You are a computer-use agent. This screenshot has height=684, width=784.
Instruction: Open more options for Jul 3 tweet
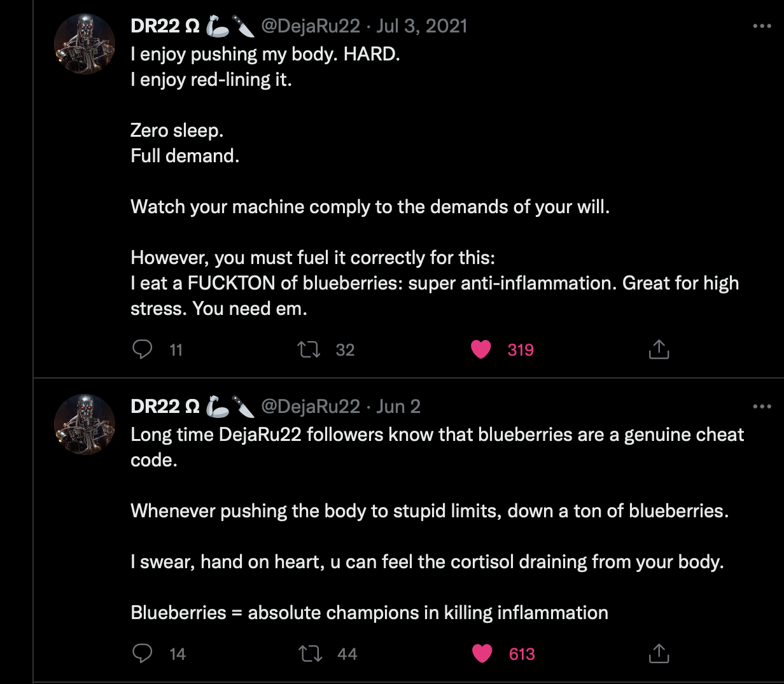(x=762, y=26)
